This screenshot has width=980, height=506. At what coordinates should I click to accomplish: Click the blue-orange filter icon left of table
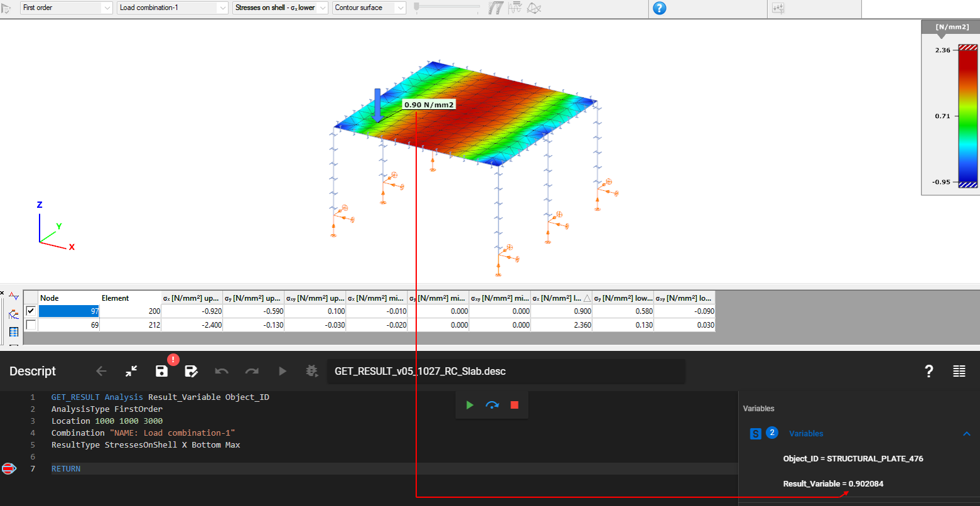coord(14,314)
